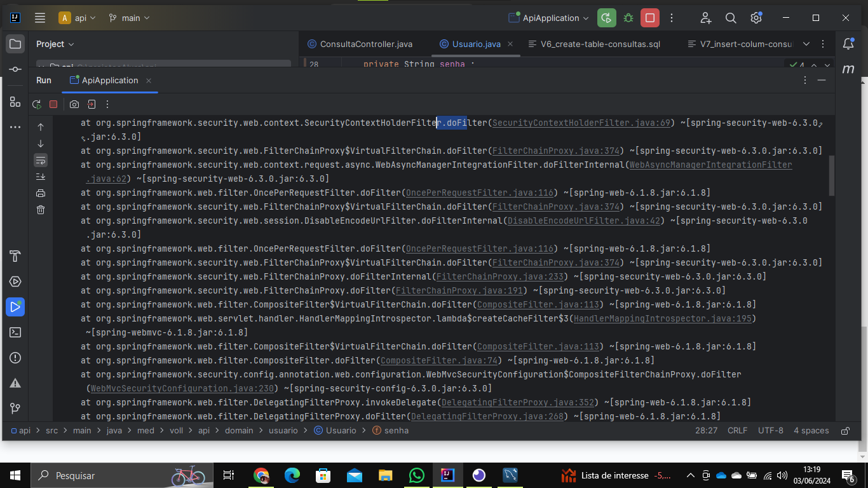Clear console with trash icon
Image resolution: width=868 pixels, height=488 pixels.
point(41,210)
